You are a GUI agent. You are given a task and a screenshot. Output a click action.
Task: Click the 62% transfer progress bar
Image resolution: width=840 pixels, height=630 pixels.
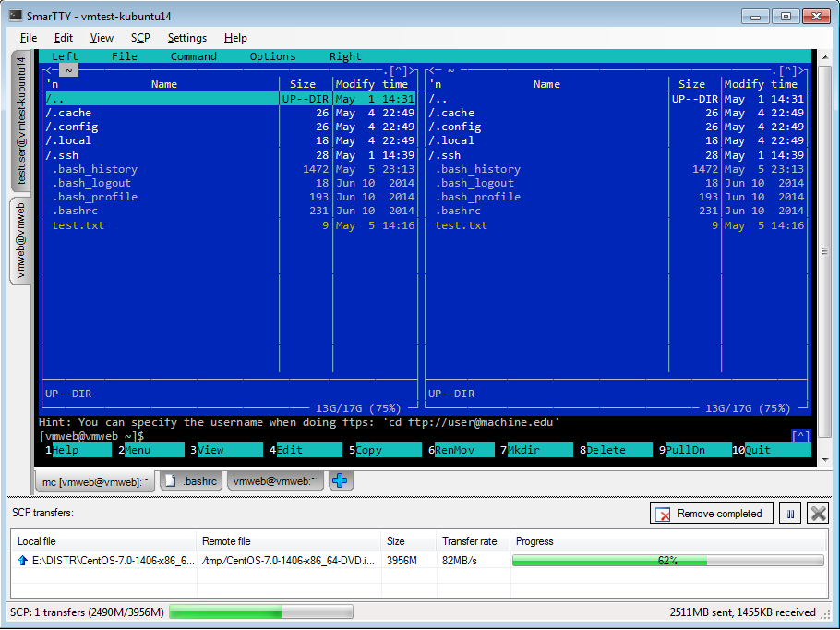tap(668, 561)
